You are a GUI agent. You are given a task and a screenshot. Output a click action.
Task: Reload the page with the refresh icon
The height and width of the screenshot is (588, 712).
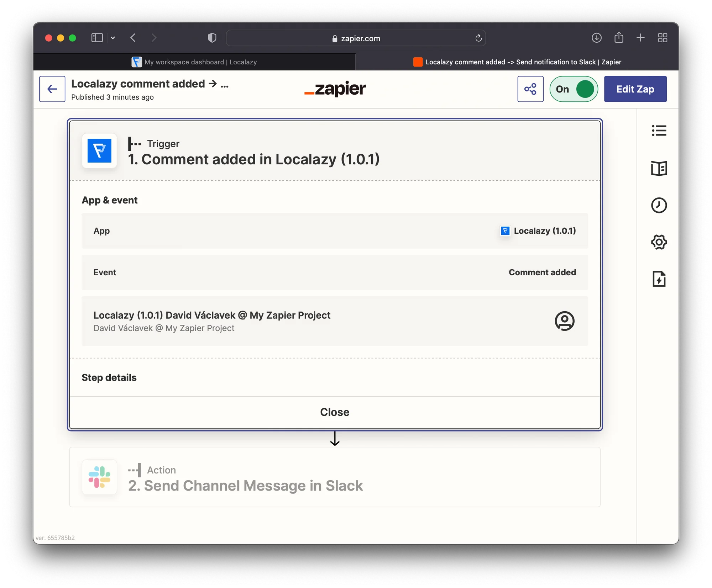(478, 38)
